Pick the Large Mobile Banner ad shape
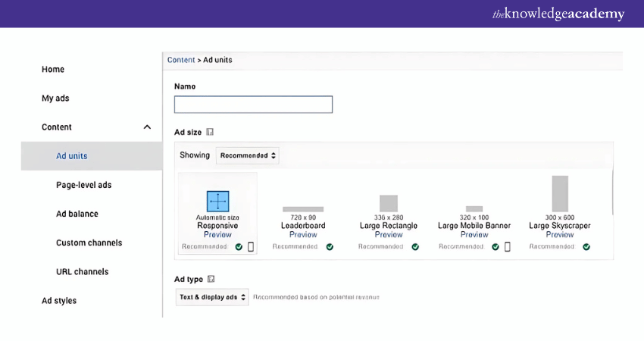644x341 pixels. tap(474, 208)
